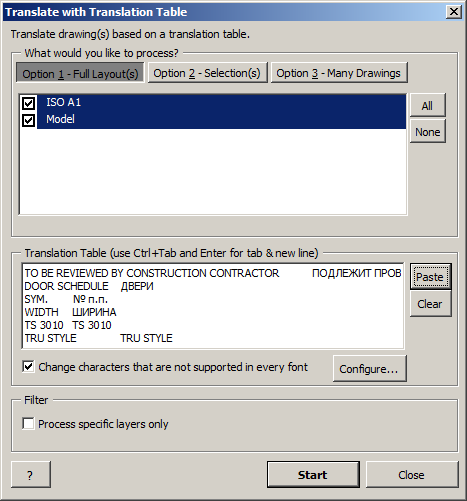Image resolution: width=467 pixels, height=501 pixels.
Task: Select the ISO A1 list row
Action: click(x=221, y=103)
